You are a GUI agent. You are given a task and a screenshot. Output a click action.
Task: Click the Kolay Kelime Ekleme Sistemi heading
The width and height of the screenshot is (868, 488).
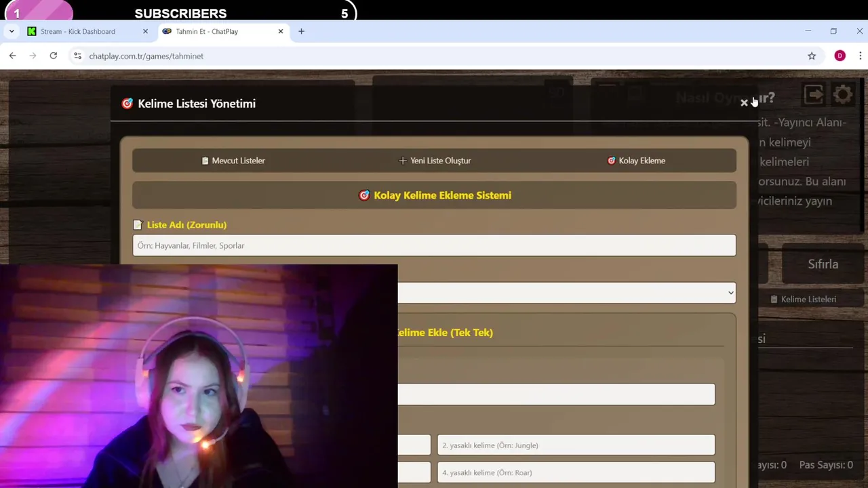click(x=435, y=195)
